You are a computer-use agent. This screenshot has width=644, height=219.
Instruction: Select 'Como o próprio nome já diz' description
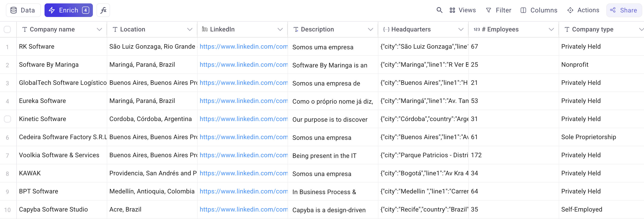coord(333,101)
